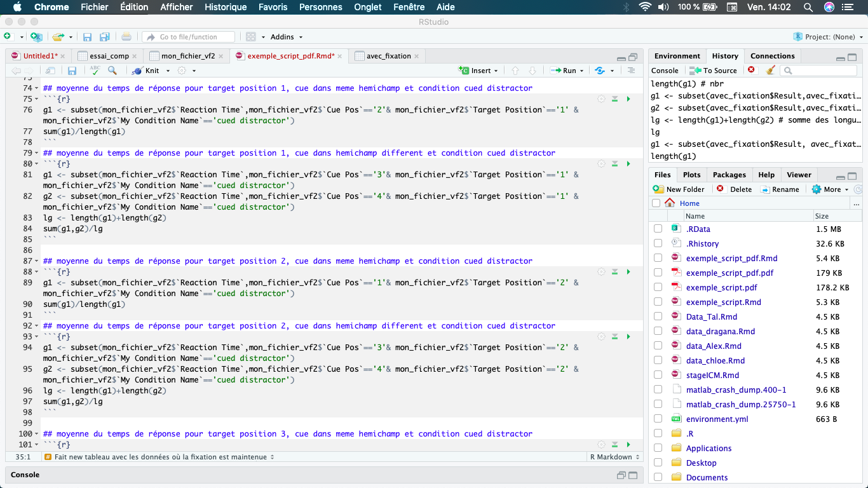Tick the checkbox for exemple_script_pdf.Rmd
The height and width of the screenshot is (488, 868).
tap(658, 258)
